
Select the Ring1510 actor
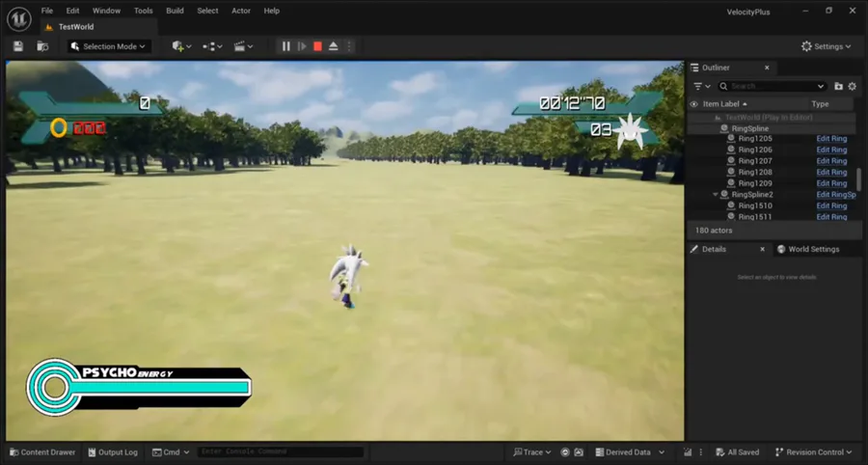pyautogui.click(x=755, y=205)
